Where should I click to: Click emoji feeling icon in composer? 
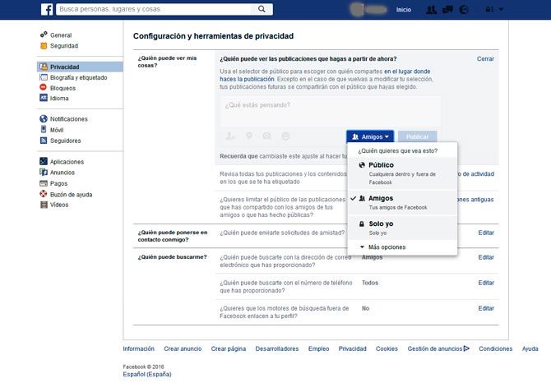tap(285, 136)
